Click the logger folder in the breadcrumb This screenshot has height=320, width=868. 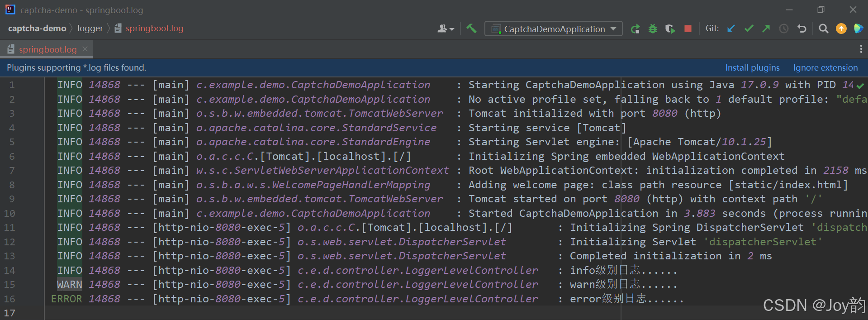90,28
